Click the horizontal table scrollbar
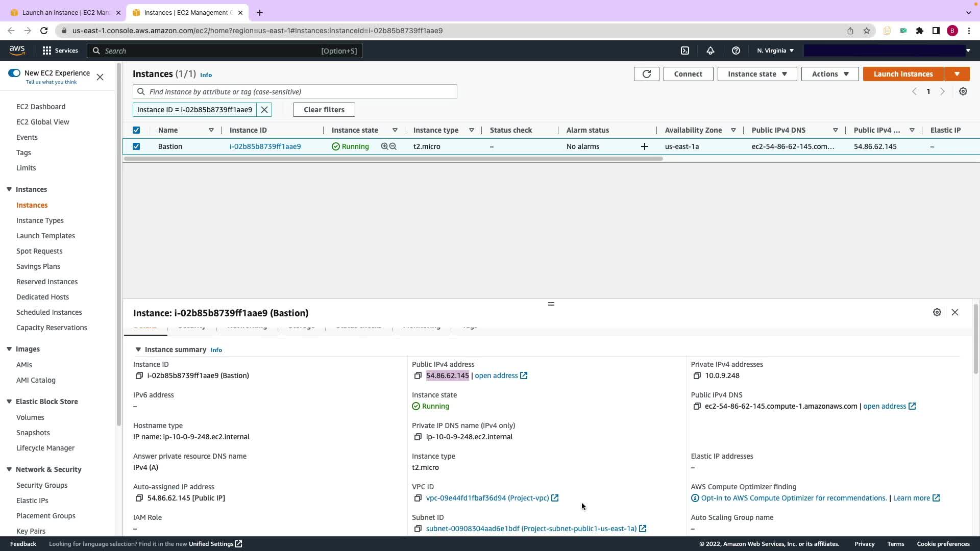Viewport: 980px width, 551px height. 393,159
